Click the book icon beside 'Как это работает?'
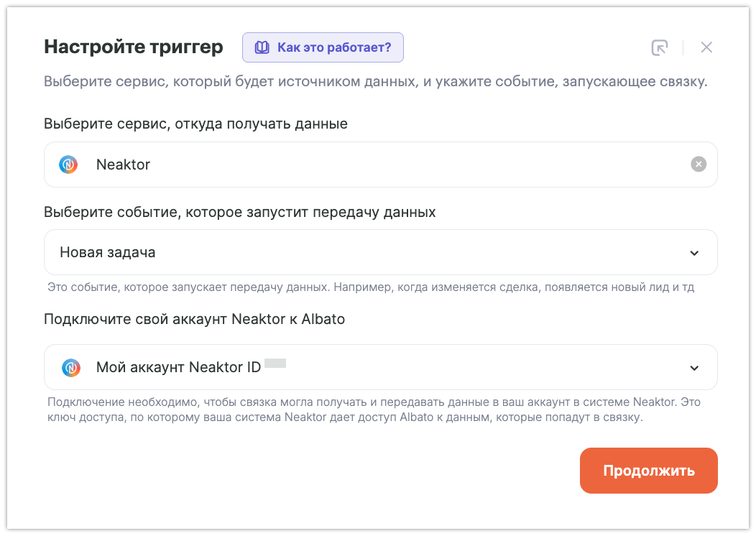The width and height of the screenshot is (756, 536). pos(263,47)
